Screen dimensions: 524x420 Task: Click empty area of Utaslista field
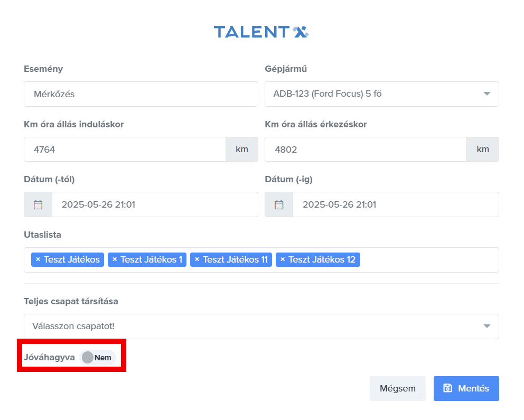tap(428, 260)
